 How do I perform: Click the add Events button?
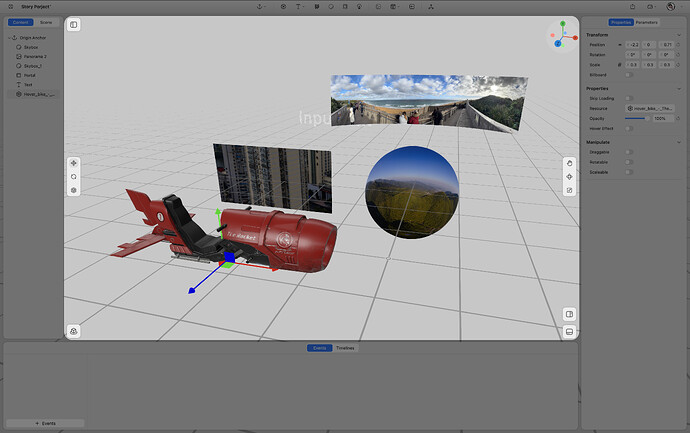pyautogui.click(x=44, y=423)
